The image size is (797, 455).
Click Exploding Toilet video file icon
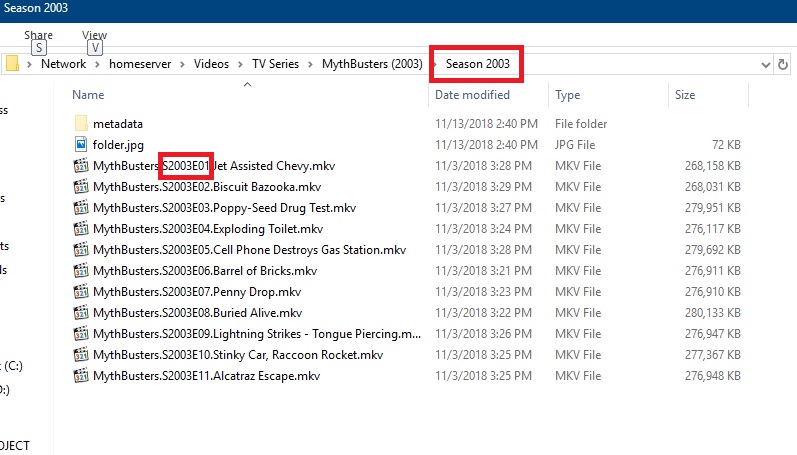click(x=81, y=229)
